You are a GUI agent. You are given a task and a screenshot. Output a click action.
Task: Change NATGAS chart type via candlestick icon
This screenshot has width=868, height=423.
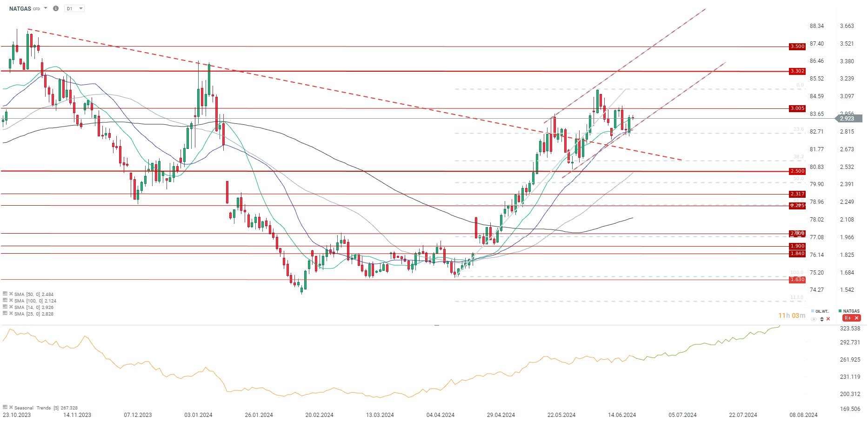click(848, 318)
